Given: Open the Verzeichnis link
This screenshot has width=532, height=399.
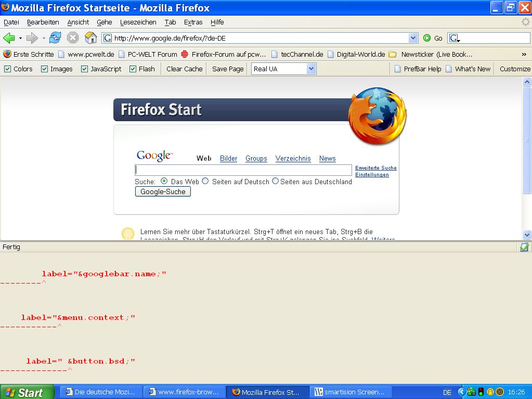Looking at the screenshot, I should [293, 159].
